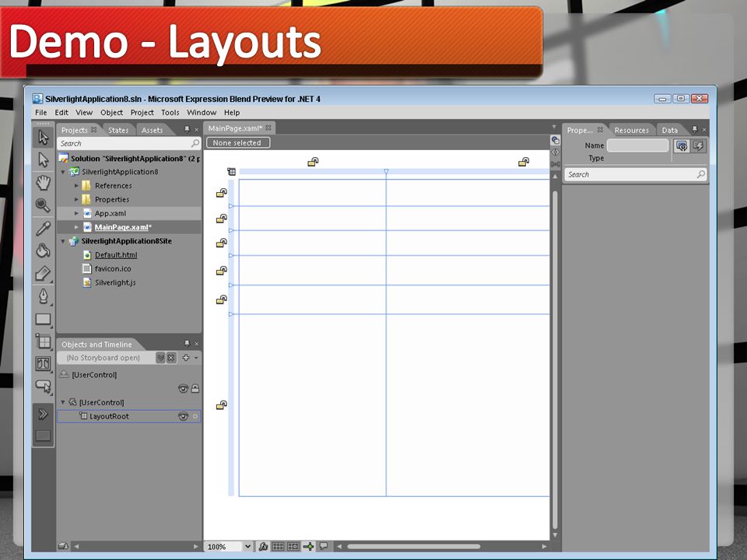Viewport: 747px width, 560px height.
Task: Open storyboard options dropdown arrow
Action: coord(196,358)
